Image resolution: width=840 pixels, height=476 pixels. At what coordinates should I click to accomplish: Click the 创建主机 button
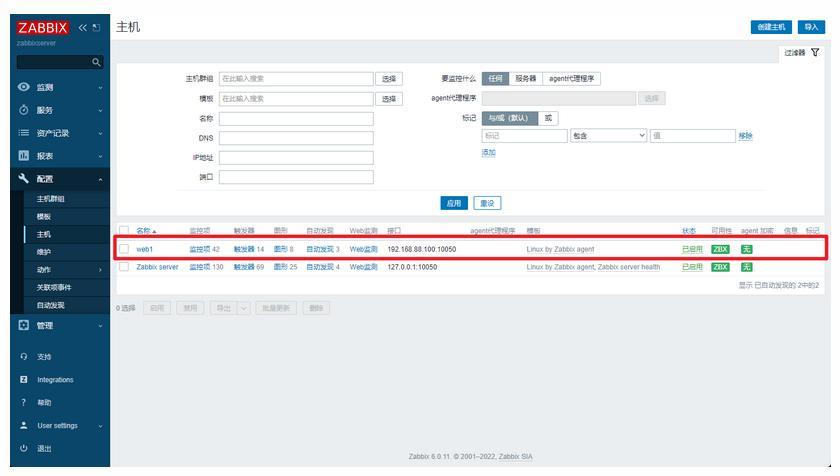[x=771, y=27]
